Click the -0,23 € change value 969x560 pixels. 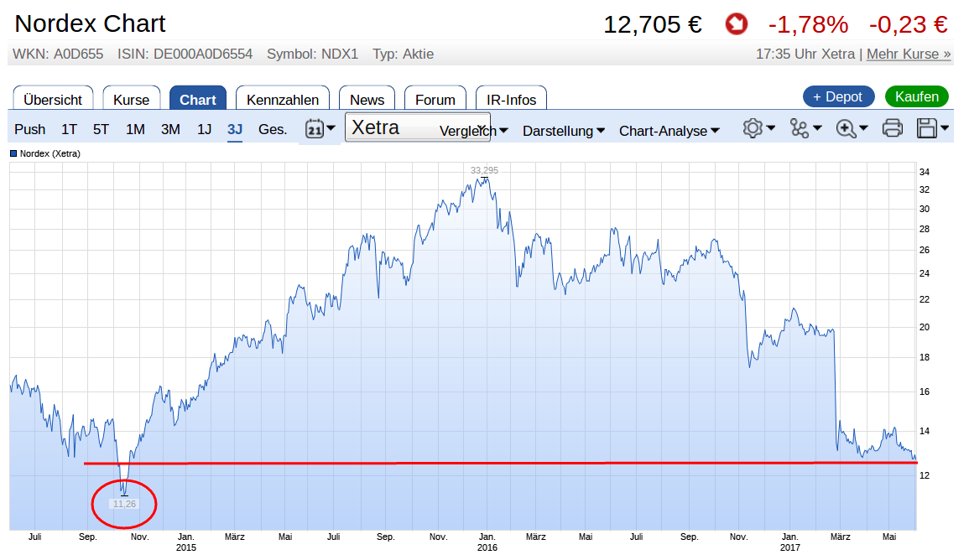click(909, 24)
